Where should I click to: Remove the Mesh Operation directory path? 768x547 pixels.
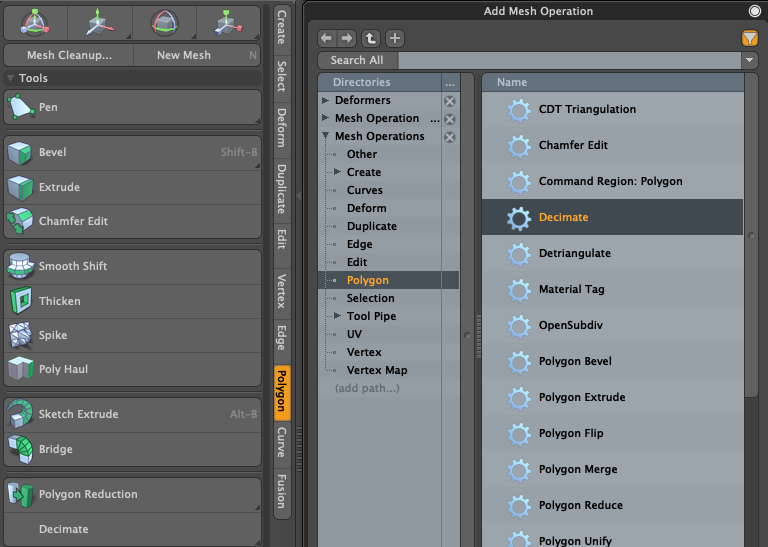(x=450, y=119)
